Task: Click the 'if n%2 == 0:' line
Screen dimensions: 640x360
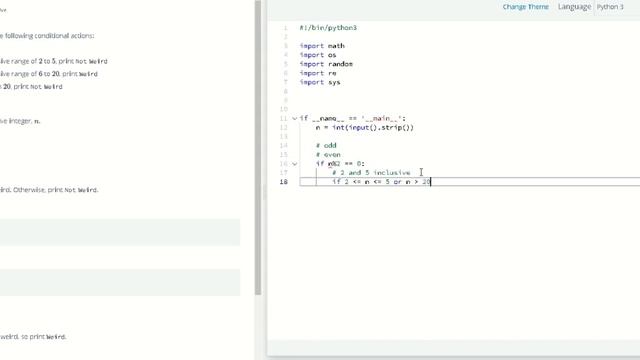Action: pos(340,164)
